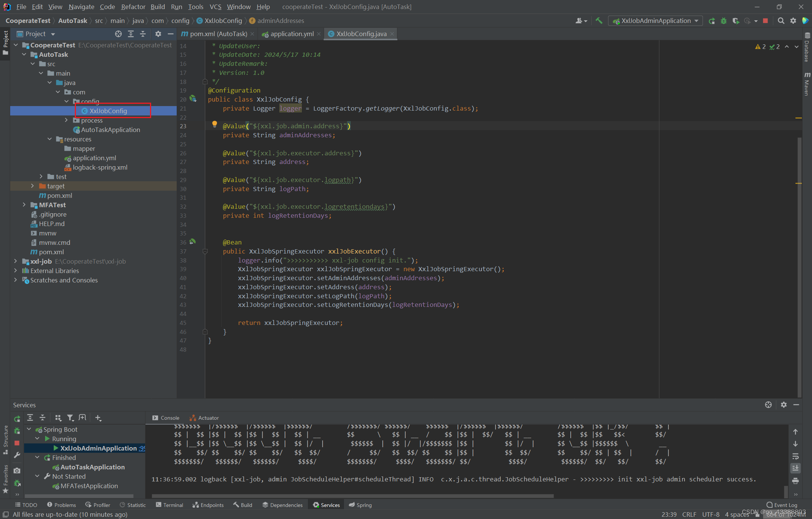This screenshot has height=519, width=812.
Task: Click the Run XxlJobAdminApplication button
Action: click(x=713, y=21)
